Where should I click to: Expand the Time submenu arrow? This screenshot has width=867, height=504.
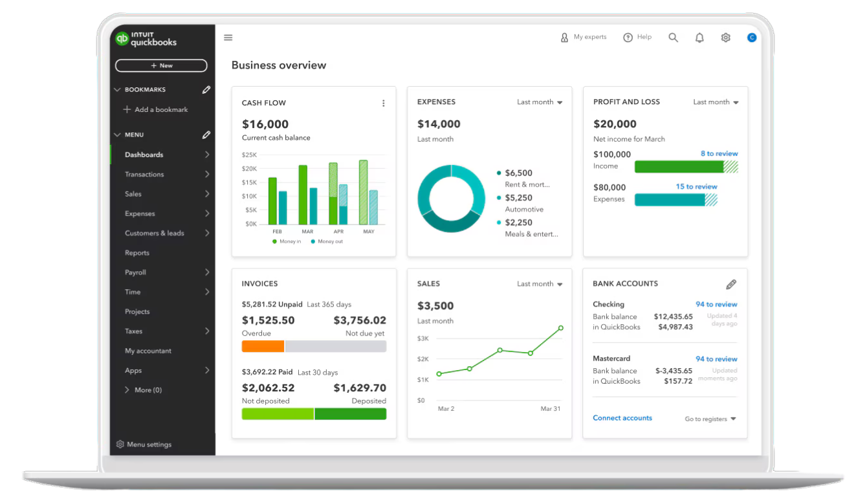tap(207, 292)
